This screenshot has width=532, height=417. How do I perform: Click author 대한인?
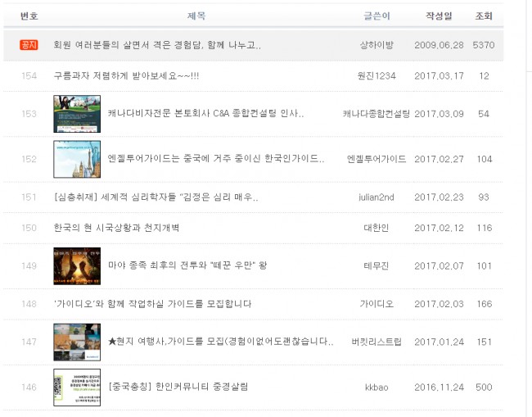click(x=376, y=228)
